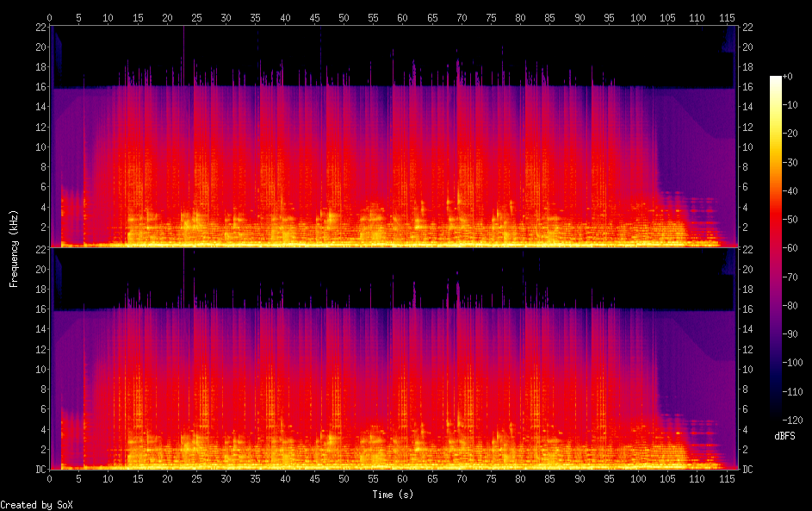Click '50' on the bottom time axis
This screenshot has width=812, height=511.
pyautogui.click(x=344, y=479)
